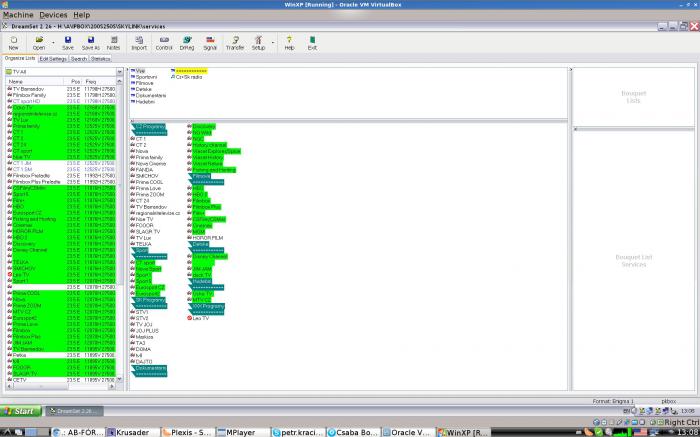Select Disney Channel in bouquet services
The image size is (700, 437).
(210, 257)
